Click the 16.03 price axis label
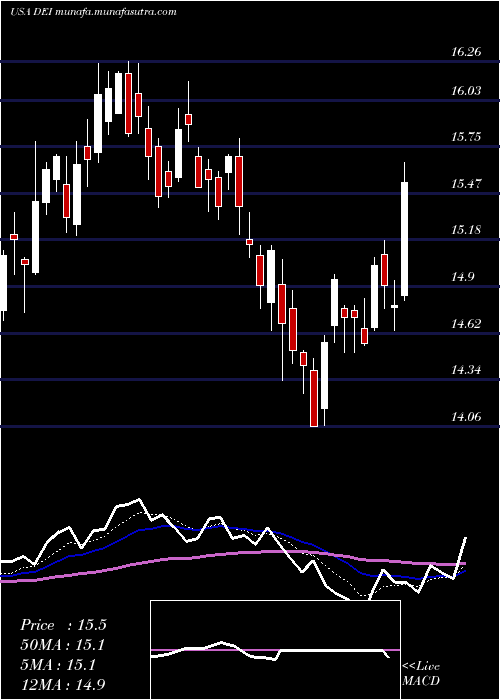The width and height of the screenshot is (500, 700). [x=466, y=91]
